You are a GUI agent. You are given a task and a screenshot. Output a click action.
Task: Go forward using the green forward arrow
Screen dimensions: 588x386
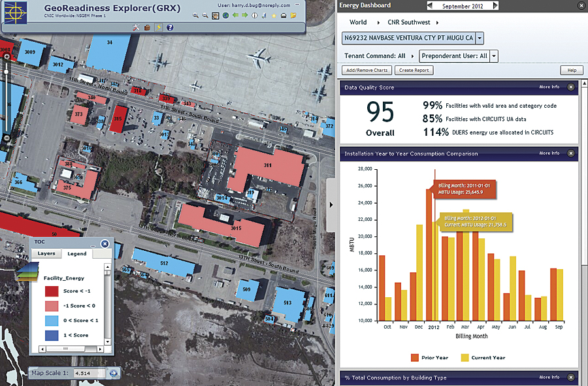click(244, 15)
